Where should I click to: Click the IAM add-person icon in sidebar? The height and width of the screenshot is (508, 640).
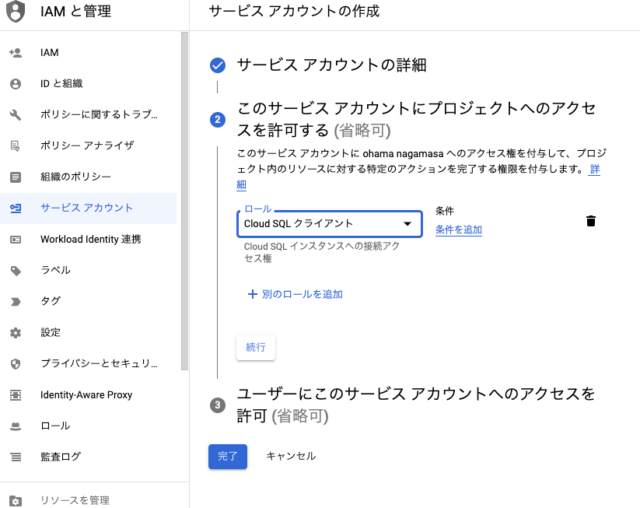(16, 53)
